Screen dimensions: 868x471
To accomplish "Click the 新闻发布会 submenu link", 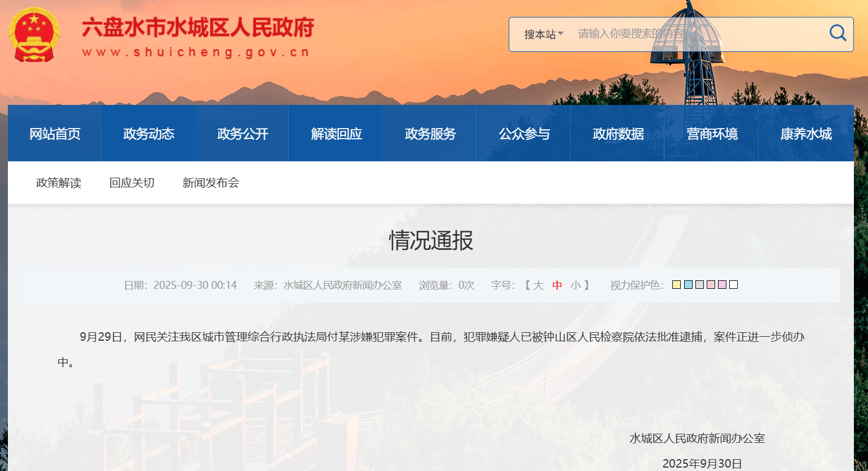I will coord(211,182).
